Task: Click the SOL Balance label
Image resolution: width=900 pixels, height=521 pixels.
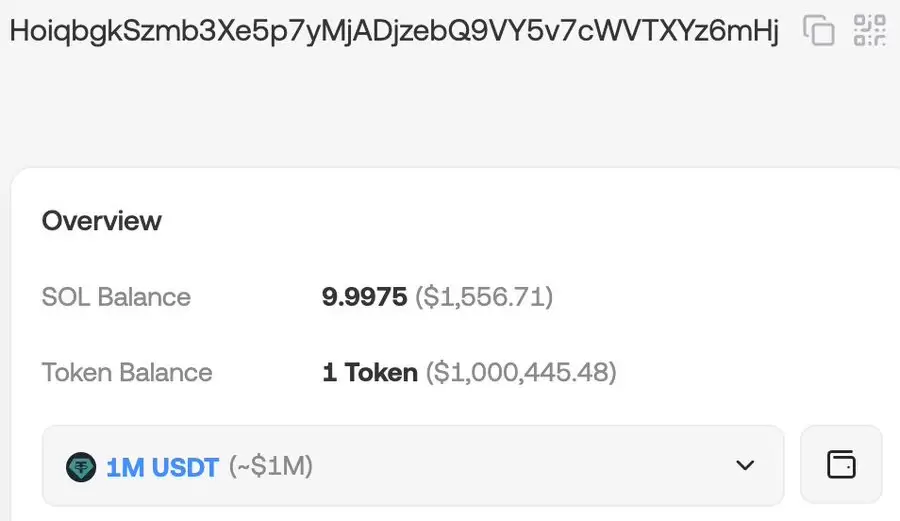Action: tap(116, 297)
